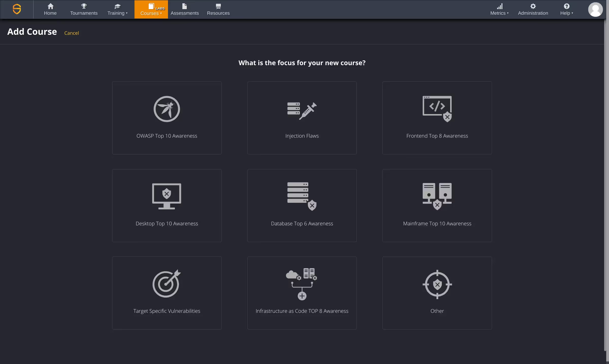Pick the Other crosshair shield icon
Viewport: 609px width, 364px height.
[437, 284]
